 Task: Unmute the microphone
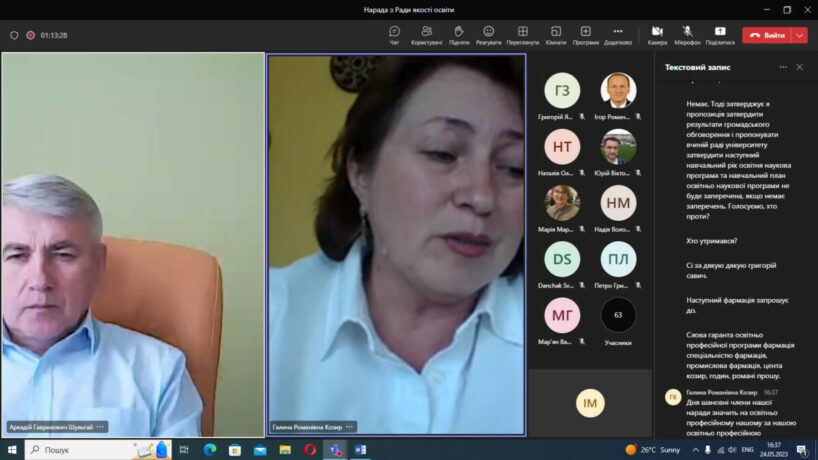687,34
